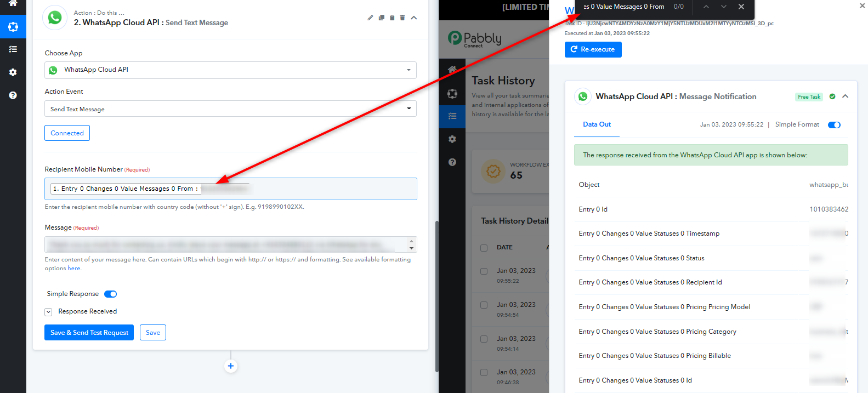This screenshot has width=868, height=393.
Task: Select the Data Out tab
Action: [597, 125]
